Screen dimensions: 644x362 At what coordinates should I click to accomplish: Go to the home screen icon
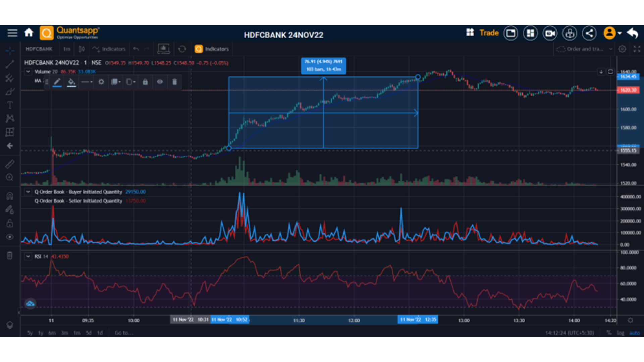[29, 33]
